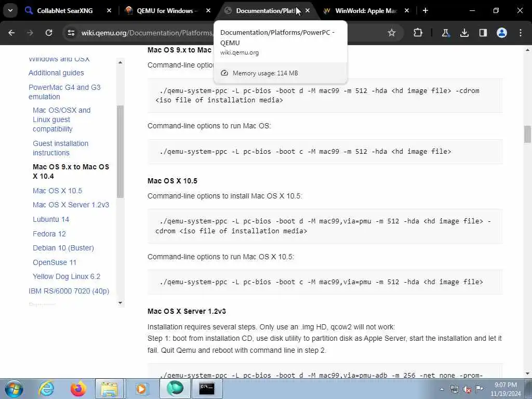Close the QEMU for Windows tab
532x399 pixels.
click(208, 11)
